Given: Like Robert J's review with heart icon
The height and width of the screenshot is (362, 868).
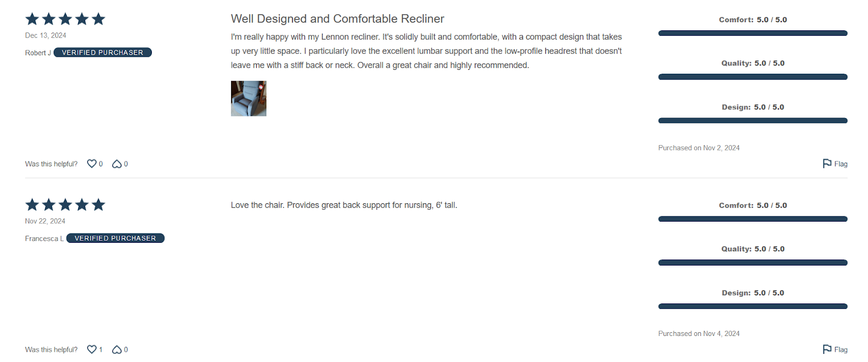Looking at the screenshot, I should [92, 164].
